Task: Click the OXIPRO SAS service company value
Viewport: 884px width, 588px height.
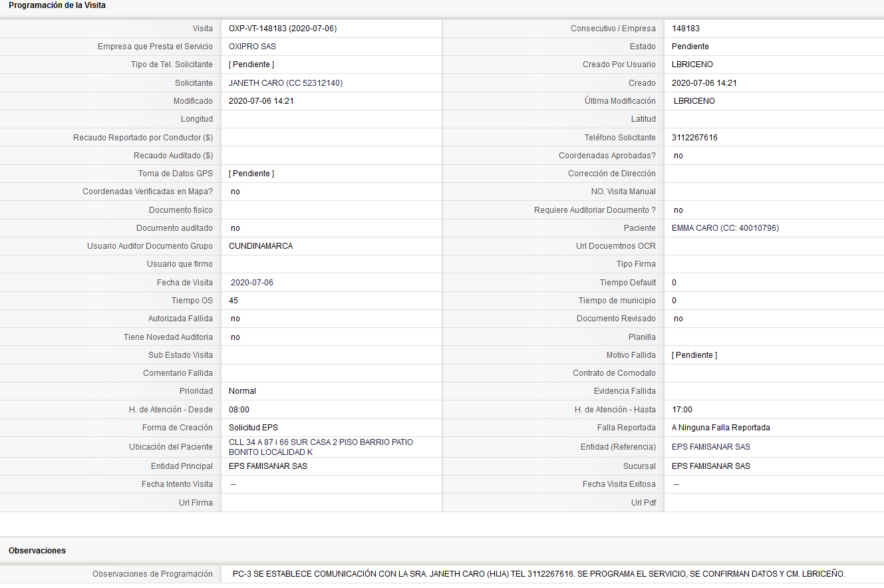Action: click(252, 47)
